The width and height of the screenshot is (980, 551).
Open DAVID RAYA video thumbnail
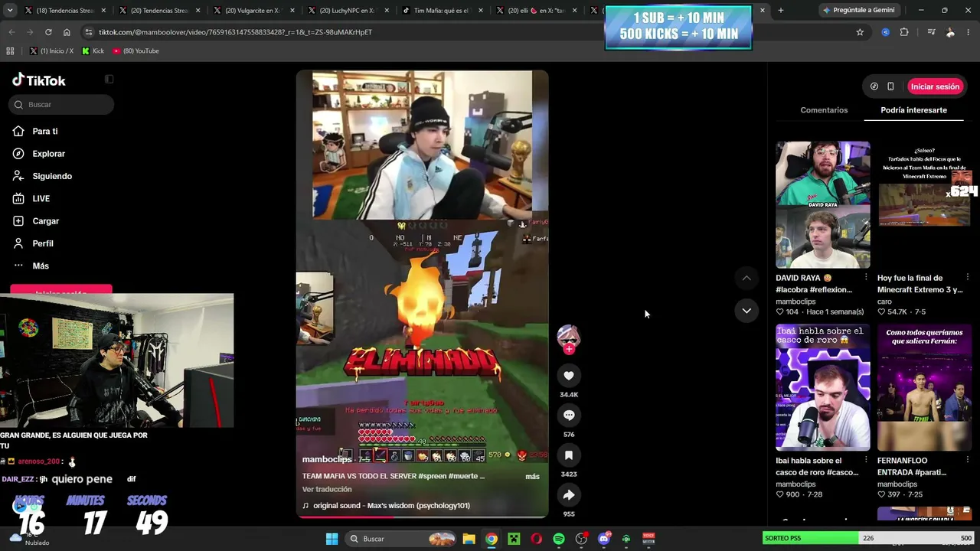click(823, 204)
